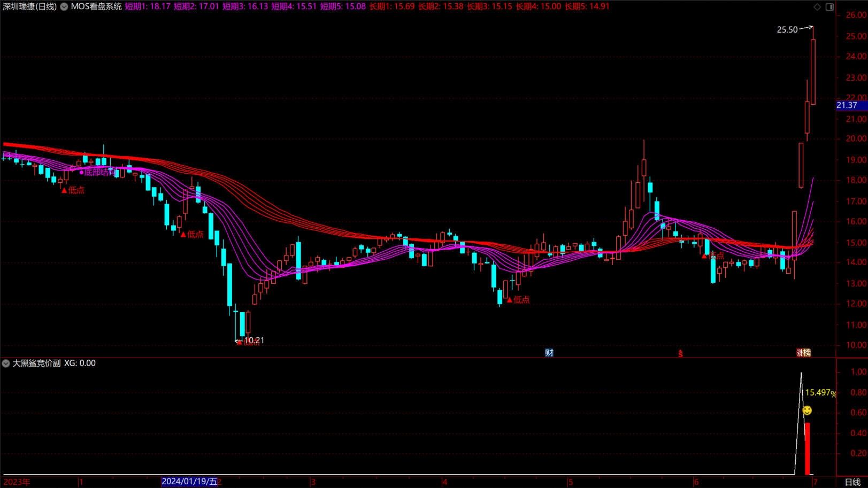Click the 长期4: 15.00 value
Viewport: 868px width, 488px height.
pyautogui.click(x=539, y=7)
